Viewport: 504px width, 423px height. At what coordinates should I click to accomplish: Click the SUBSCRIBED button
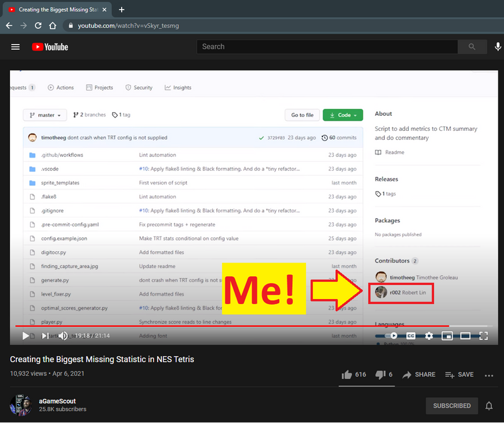point(452,405)
